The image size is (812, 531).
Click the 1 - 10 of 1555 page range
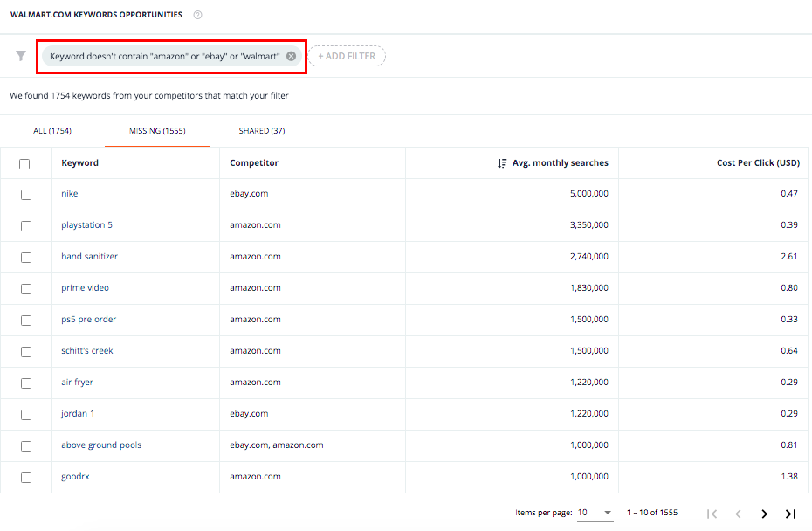[x=652, y=513]
